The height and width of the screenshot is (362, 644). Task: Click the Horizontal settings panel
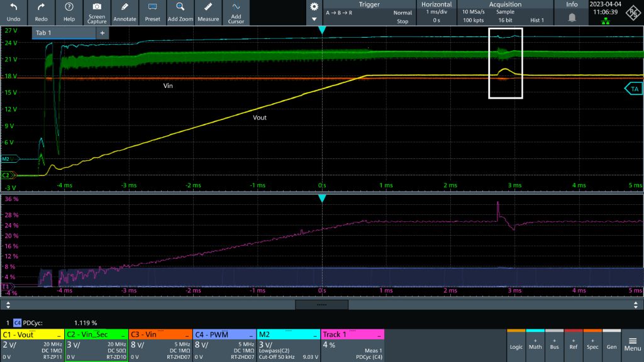436,13
